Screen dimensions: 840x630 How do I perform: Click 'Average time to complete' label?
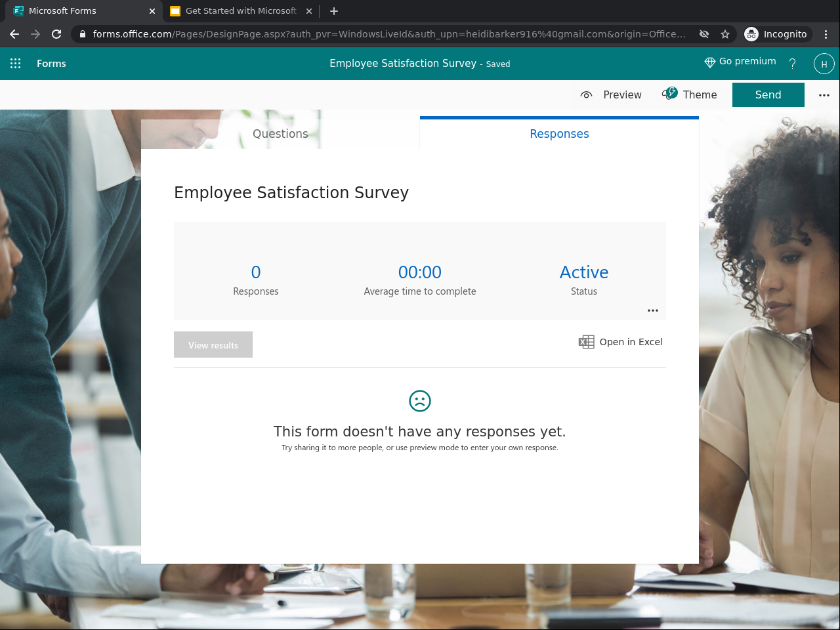[420, 291]
